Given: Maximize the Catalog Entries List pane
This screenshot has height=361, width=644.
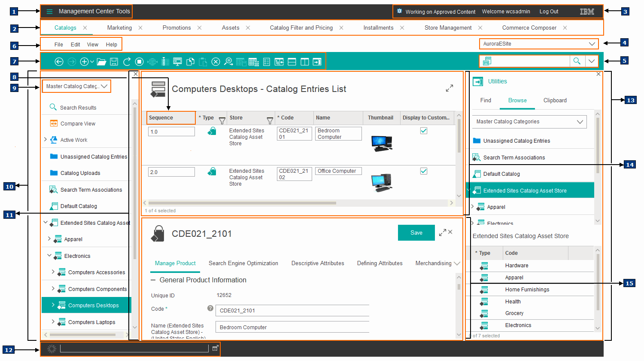Looking at the screenshot, I should [x=450, y=88].
